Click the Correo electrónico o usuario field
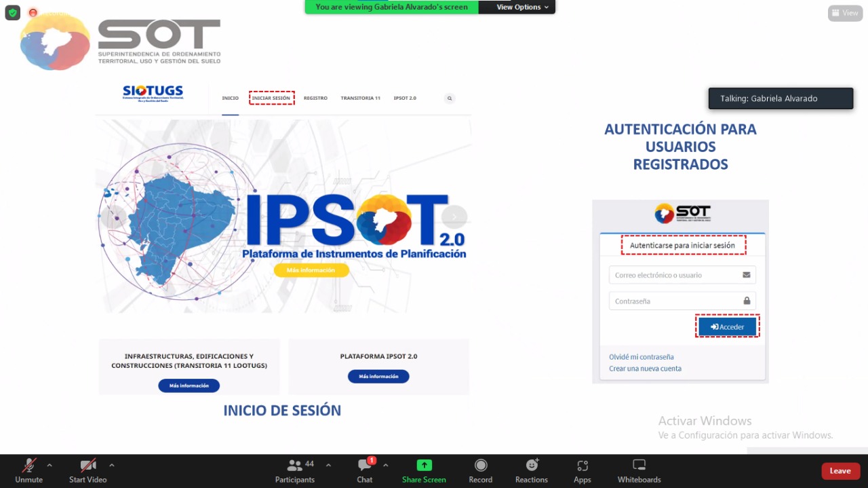Image resolution: width=868 pixels, height=488 pixels. pyautogui.click(x=675, y=275)
